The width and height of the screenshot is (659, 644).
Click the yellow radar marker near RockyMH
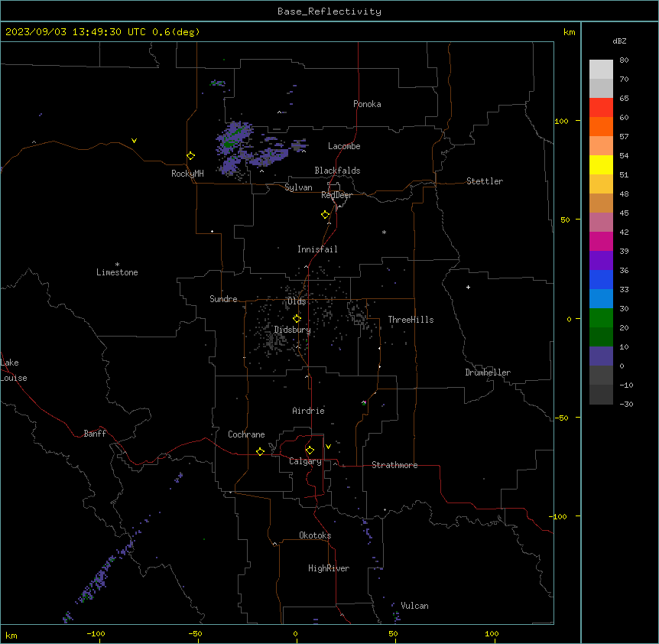[x=191, y=156]
